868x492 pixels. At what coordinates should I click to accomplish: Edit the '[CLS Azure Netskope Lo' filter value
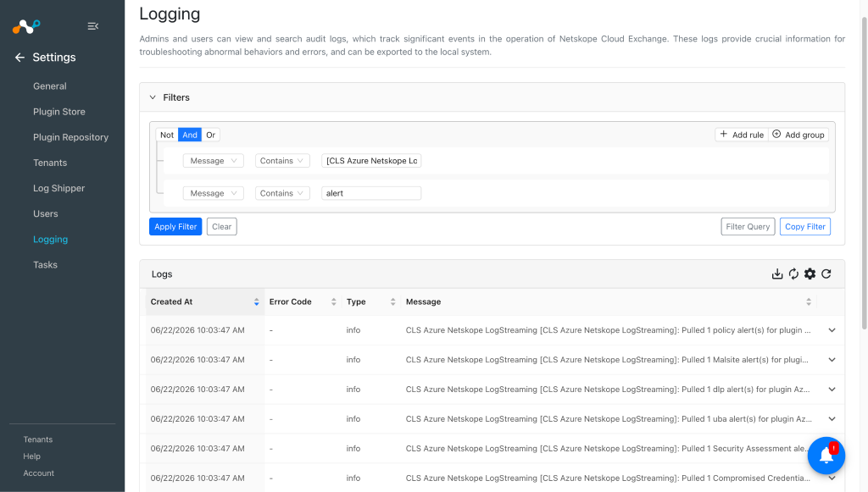371,161
